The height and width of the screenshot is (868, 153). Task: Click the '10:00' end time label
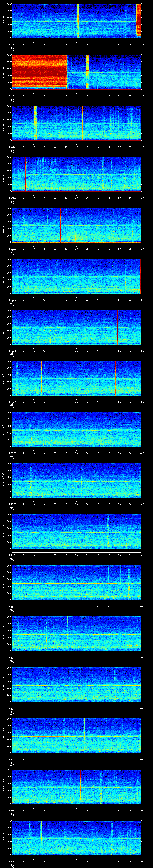141,453
